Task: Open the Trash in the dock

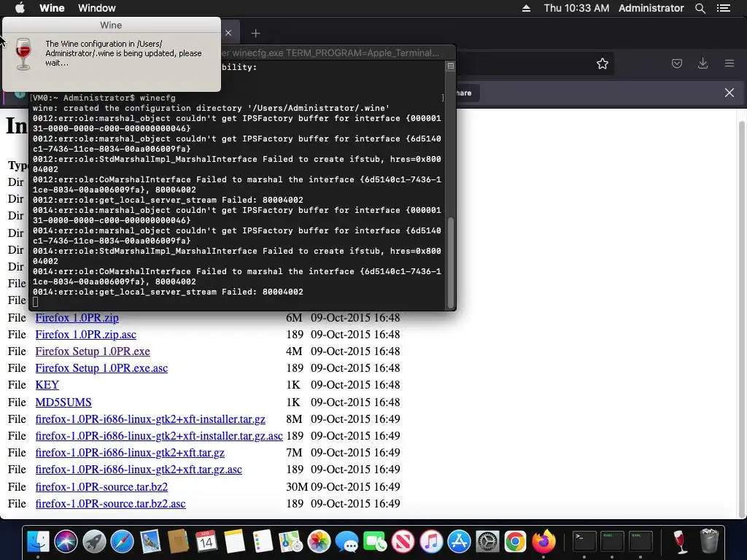Action: [x=709, y=542]
